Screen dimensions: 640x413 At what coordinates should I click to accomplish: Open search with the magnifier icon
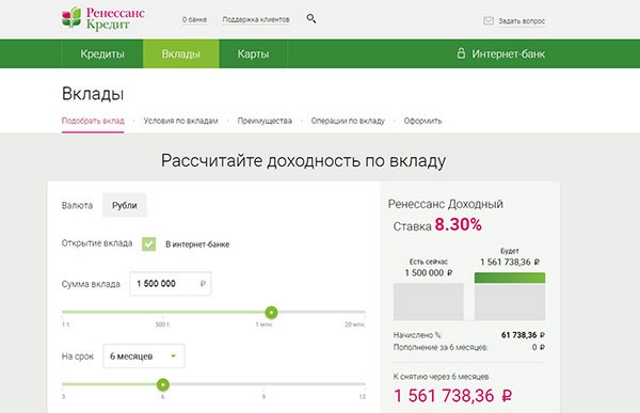click(311, 19)
